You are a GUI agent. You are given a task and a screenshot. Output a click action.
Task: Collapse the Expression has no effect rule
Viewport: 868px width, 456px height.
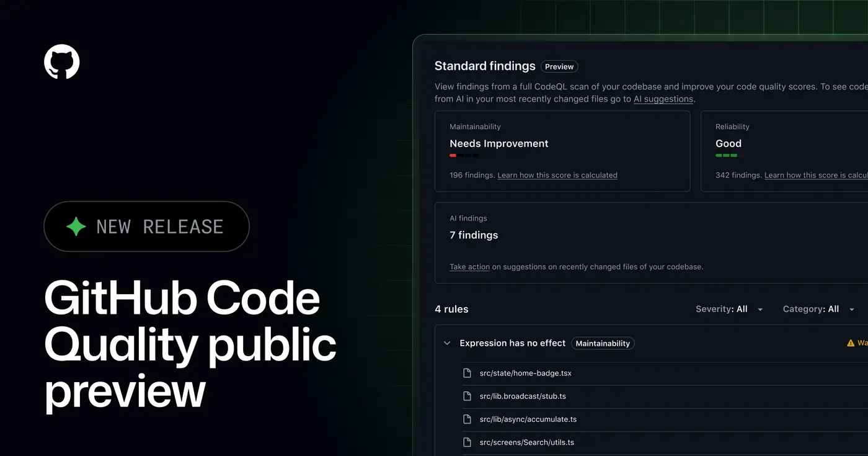pyautogui.click(x=447, y=342)
